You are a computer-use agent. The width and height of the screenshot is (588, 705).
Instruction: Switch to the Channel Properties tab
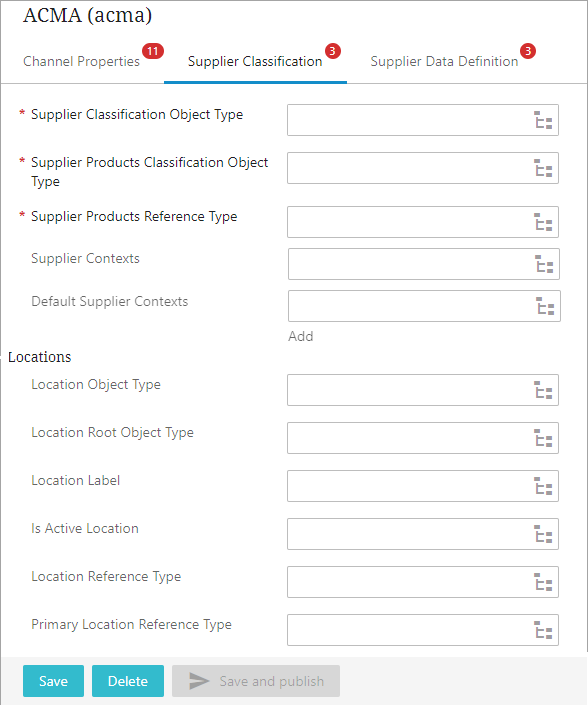[81, 61]
